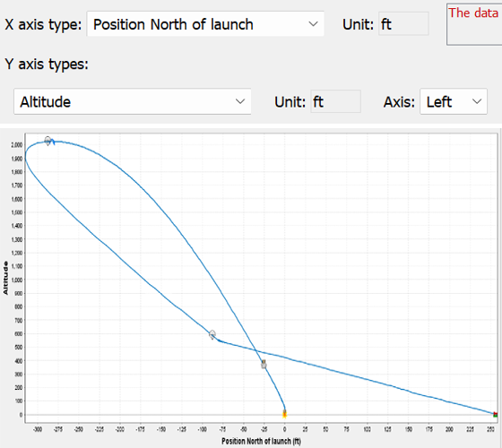Click the curve crossing point near 450 ft
The width and height of the screenshot is (502, 448).
pyautogui.click(x=256, y=350)
